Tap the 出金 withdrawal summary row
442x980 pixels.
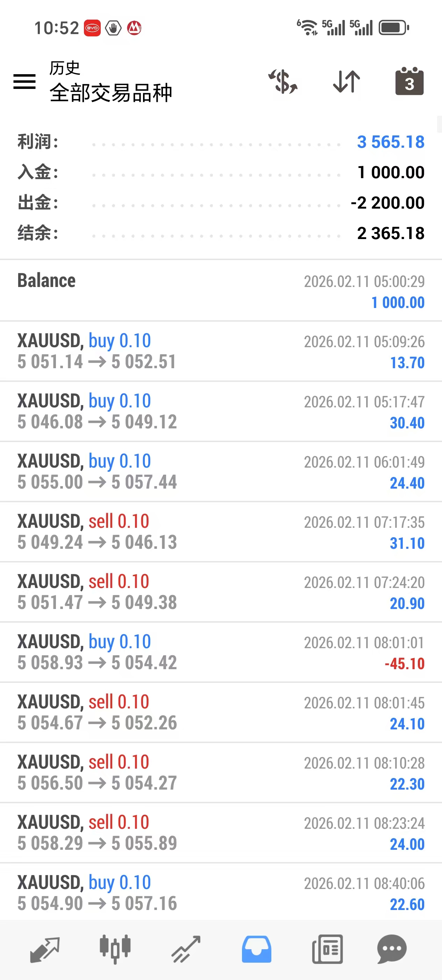coord(221,203)
